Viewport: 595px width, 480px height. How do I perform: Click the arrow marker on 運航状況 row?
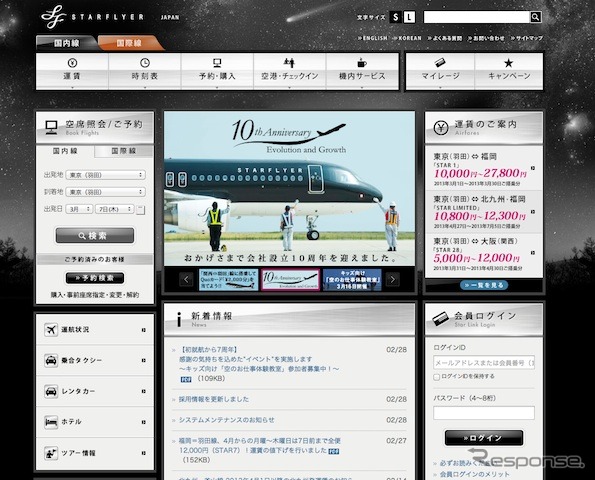click(x=143, y=330)
